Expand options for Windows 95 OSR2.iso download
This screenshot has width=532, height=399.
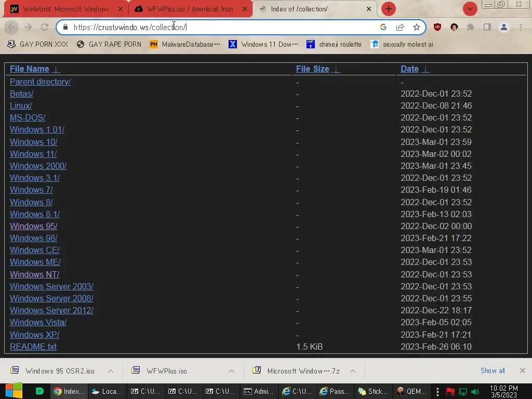click(111, 371)
